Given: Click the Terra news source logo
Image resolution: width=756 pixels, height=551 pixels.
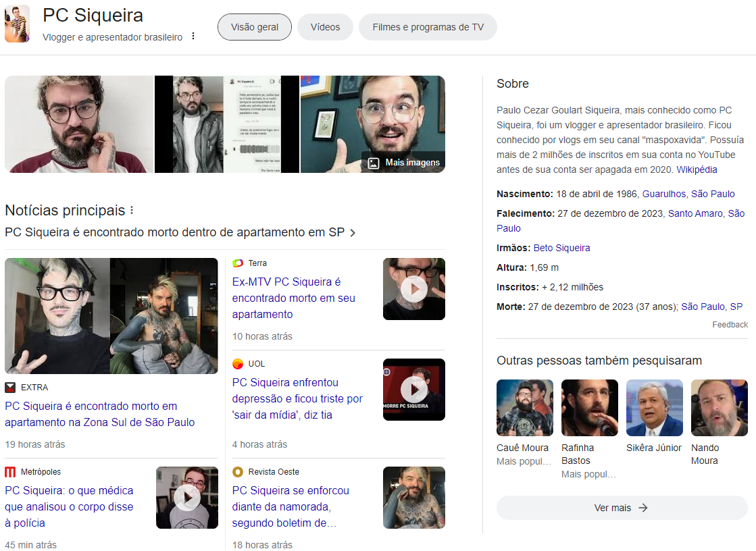Looking at the screenshot, I should [x=238, y=263].
